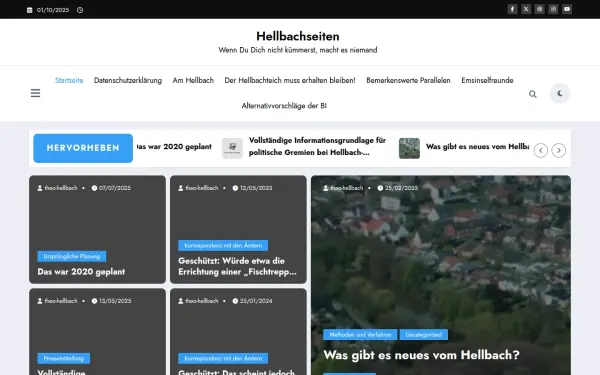The width and height of the screenshot is (600, 375).
Task: Click date 25/01/2024 on bottom card
Action: tap(256, 301)
